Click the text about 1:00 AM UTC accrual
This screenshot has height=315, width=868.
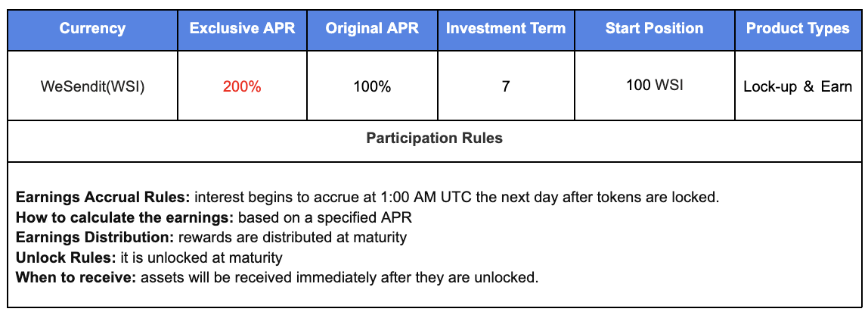(456, 198)
